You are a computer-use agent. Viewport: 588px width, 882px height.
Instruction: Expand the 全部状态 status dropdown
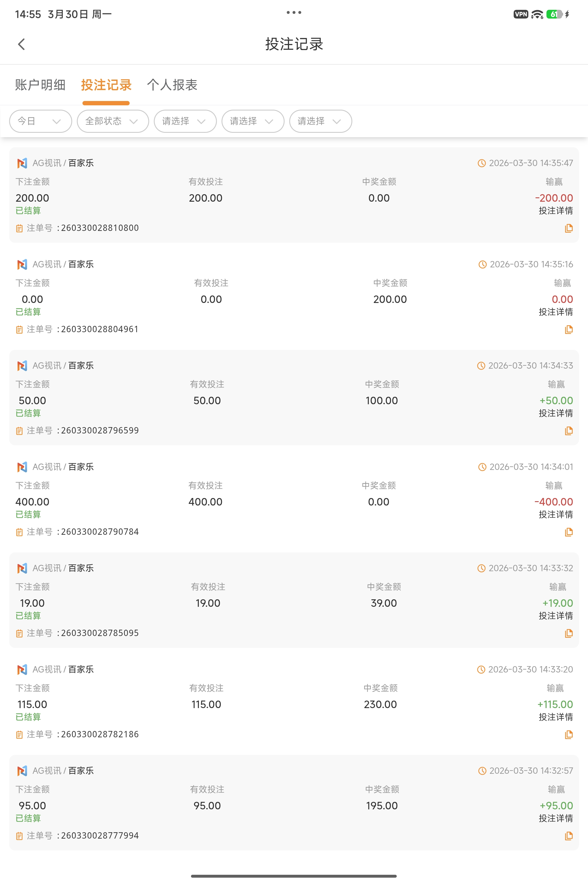113,121
